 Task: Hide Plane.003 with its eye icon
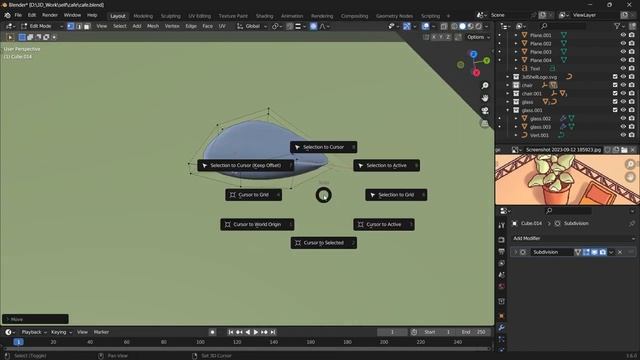tap(623, 52)
